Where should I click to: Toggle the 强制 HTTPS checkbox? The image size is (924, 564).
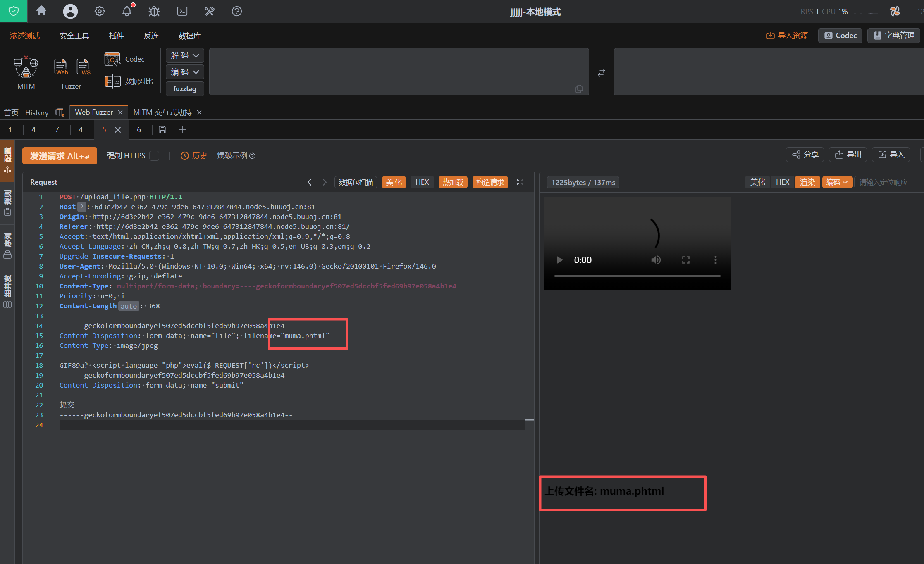pyautogui.click(x=155, y=156)
